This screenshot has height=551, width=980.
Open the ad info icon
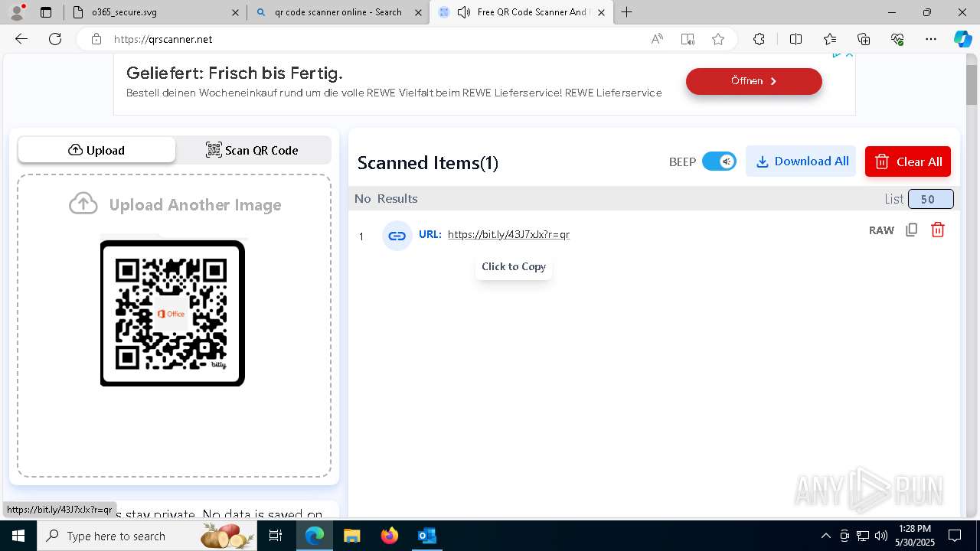point(837,55)
